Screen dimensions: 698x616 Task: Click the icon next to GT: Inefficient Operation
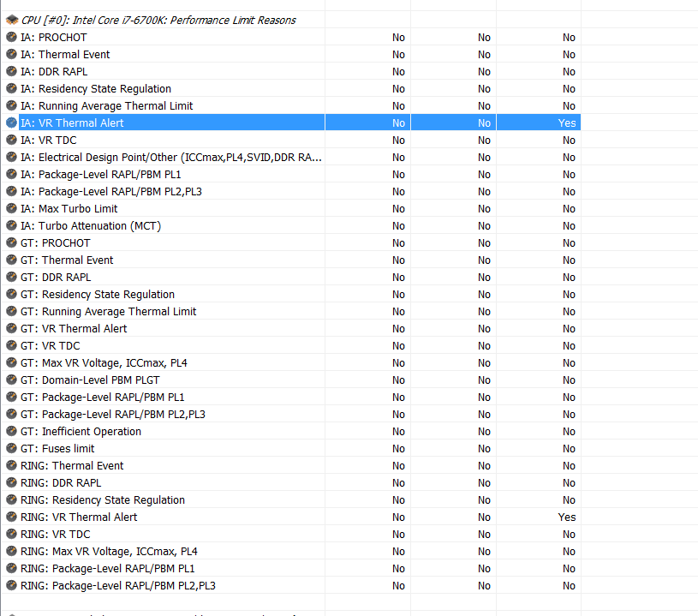12,432
